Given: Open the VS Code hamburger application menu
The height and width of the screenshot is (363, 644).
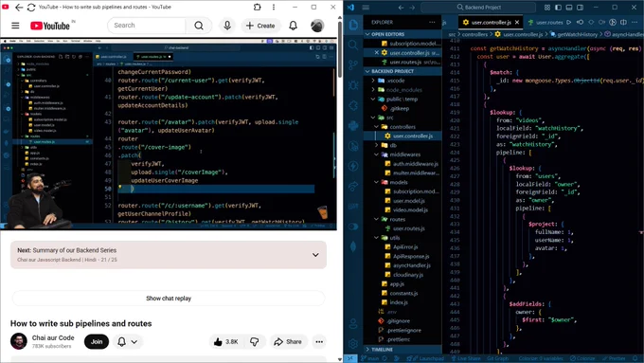Looking at the screenshot, I should pos(366,8).
